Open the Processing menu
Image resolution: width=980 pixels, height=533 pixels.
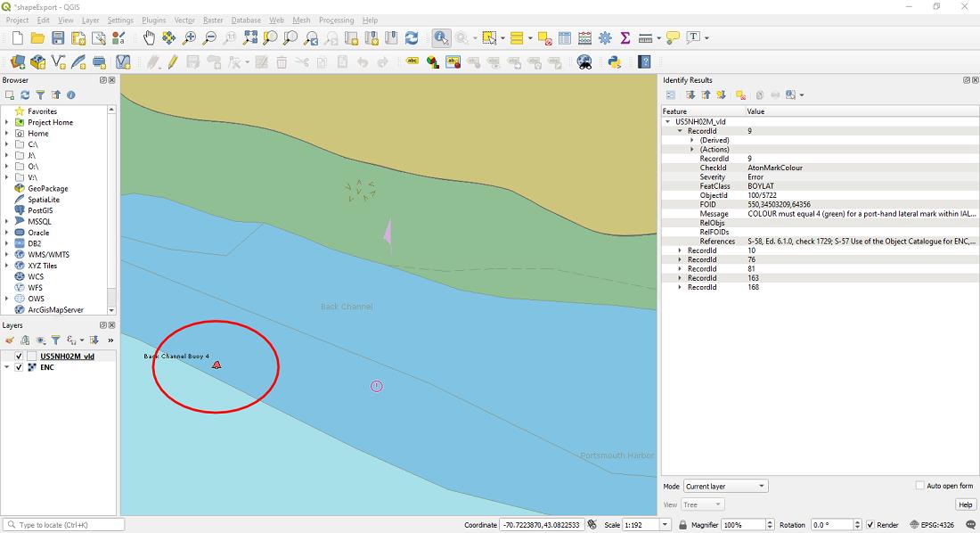[x=337, y=20]
